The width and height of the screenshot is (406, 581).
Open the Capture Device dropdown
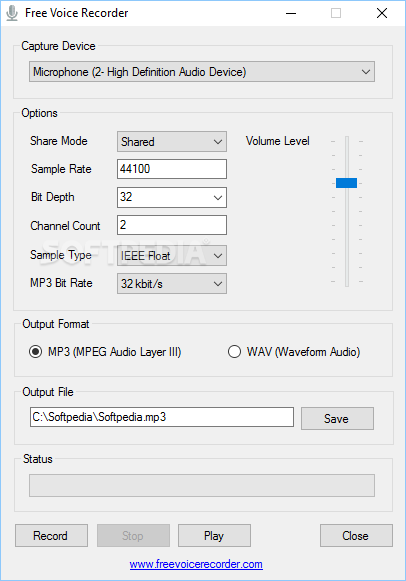tap(202, 72)
